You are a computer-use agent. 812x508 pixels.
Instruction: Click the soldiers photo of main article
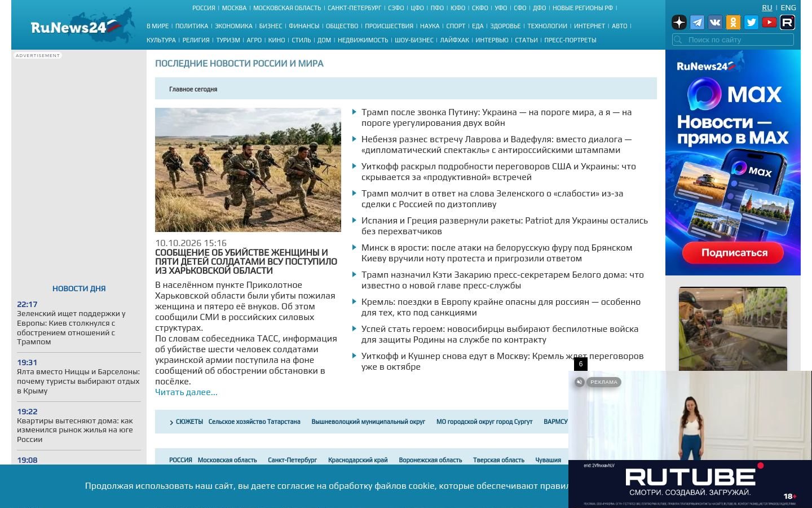click(x=248, y=170)
